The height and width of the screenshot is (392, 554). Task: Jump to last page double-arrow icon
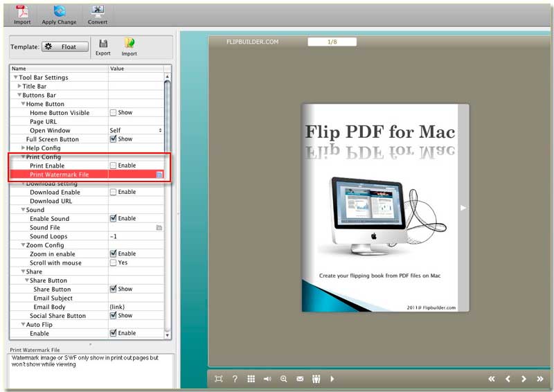540,379
